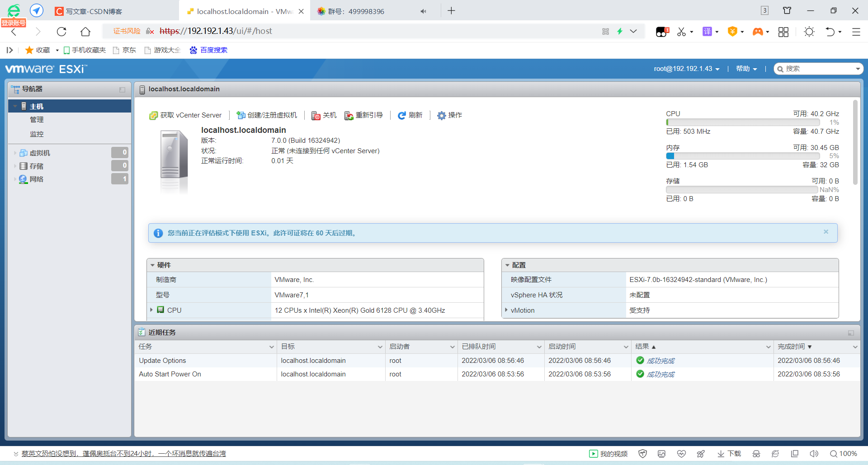Open 京东 bookmark
The height and width of the screenshot is (465, 868).
tap(125, 50)
